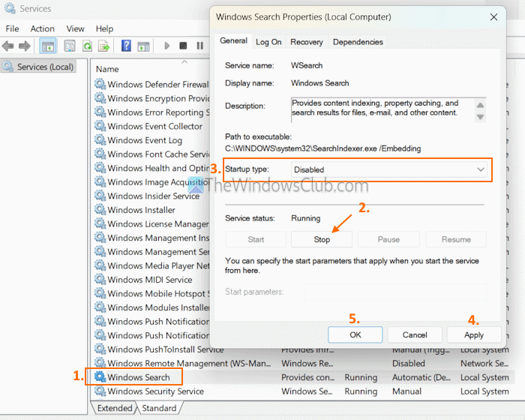Select Windows Encryption Provider service row
Screen dimensions: 525x420
pyautogui.click(x=151, y=98)
